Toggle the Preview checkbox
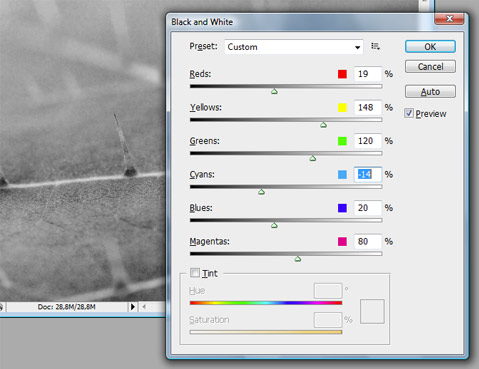 click(409, 113)
